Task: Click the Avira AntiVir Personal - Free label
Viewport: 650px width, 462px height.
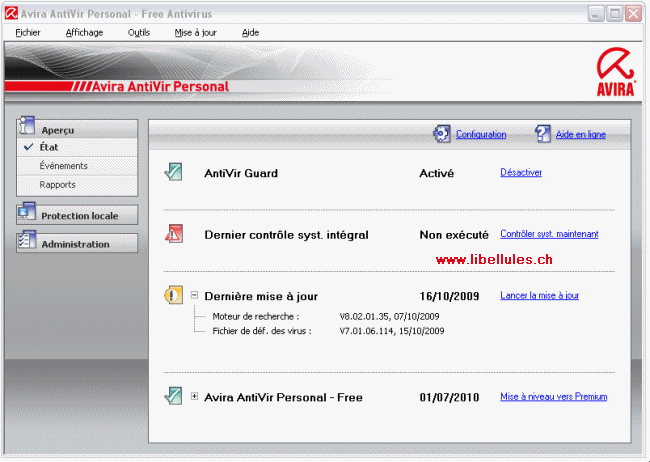Action: point(284,397)
